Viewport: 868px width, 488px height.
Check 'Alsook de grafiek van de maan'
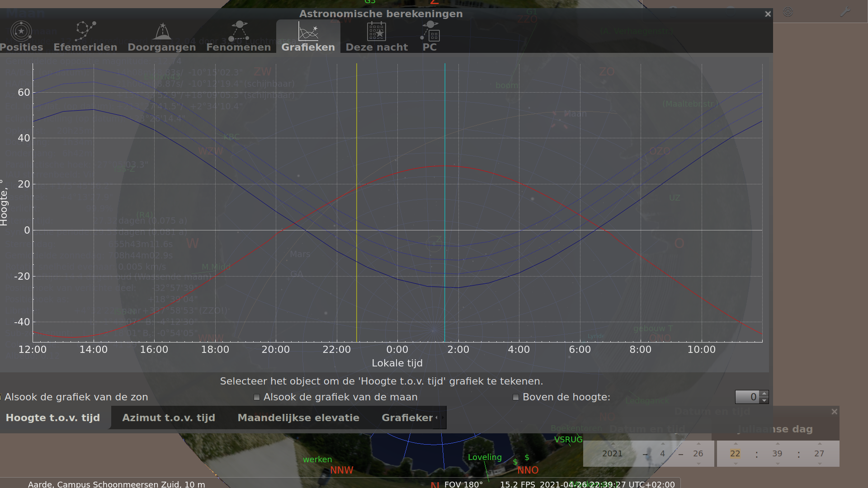tap(257, 397)
